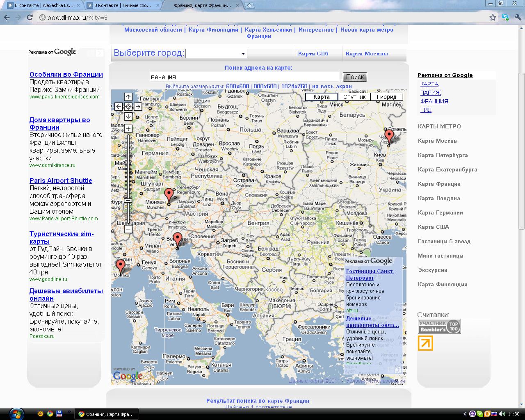Open 'Новая карта метро' link
This screenshot has height=420, width=525.
pyautogui.click(x=367, y=30)
